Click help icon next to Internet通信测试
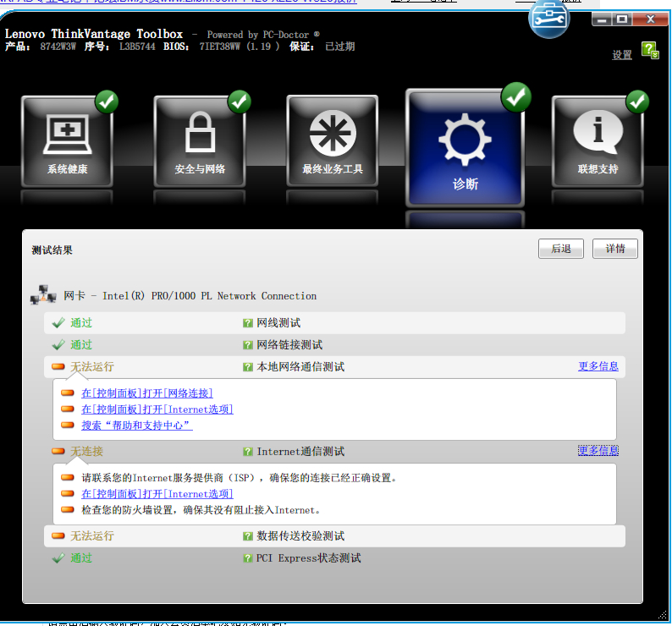Screen dimensions: 672x626 pos(248,452)
